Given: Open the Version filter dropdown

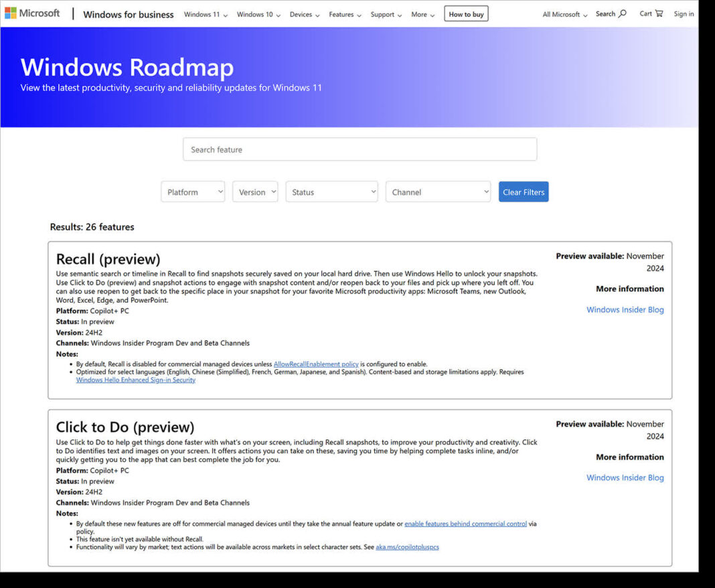Looking at the screenshot, I should point(255,192).
